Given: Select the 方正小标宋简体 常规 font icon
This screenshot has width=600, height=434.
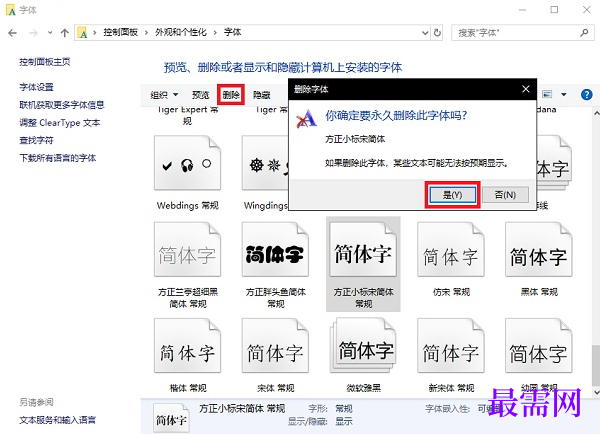Looking at the screenshot, I should (x=363, y=250).
